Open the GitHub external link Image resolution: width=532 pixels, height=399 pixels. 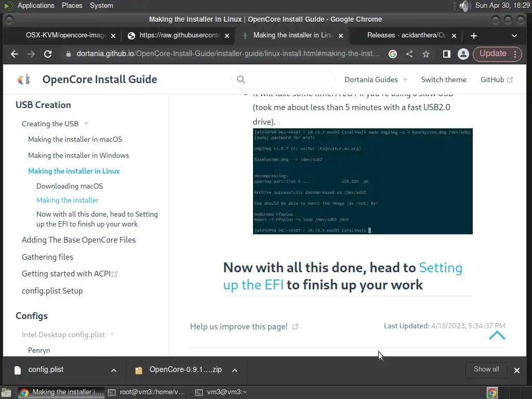click(496, 79)
